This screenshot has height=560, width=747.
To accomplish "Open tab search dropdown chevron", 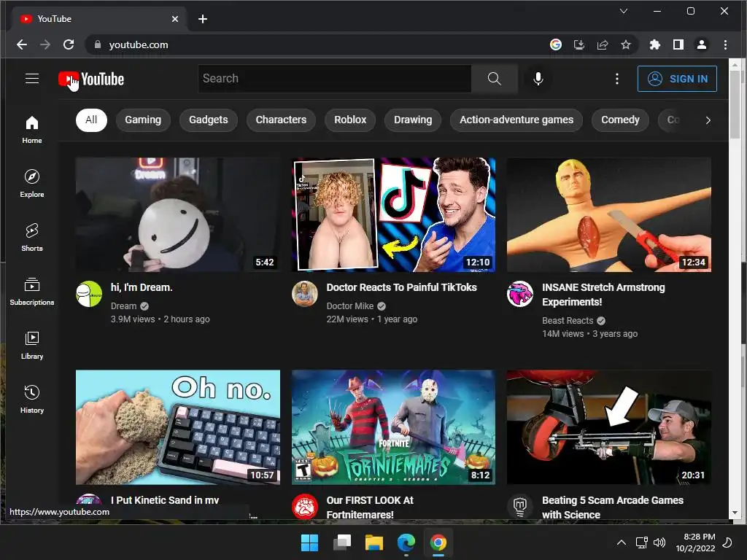I will pos(624,11).
